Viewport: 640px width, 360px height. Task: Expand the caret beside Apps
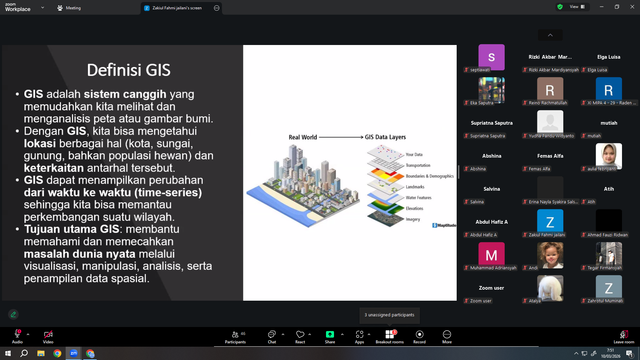[x=369, y=334]
